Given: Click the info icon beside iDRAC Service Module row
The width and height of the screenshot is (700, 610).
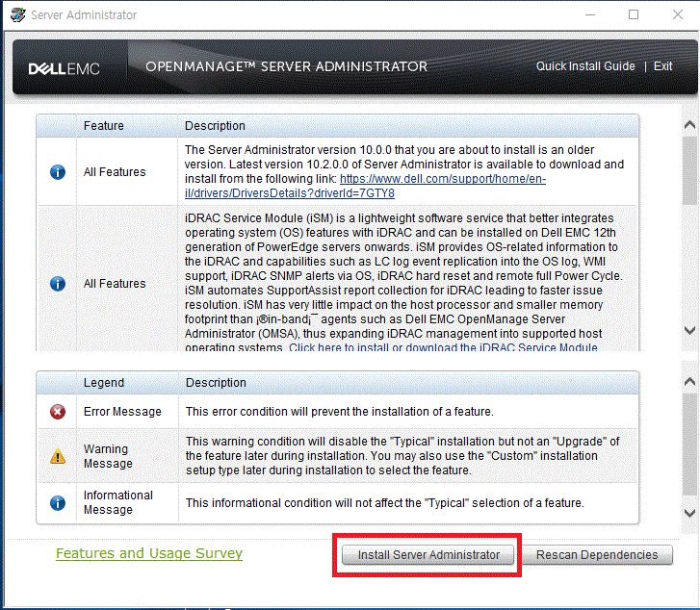Looking at the screenshot, I should (58, 284).
